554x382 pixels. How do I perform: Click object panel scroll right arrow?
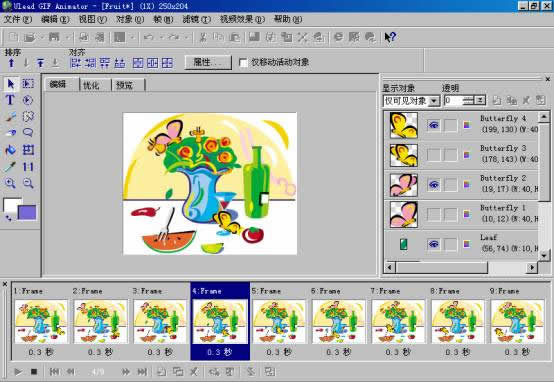point(532,268)
